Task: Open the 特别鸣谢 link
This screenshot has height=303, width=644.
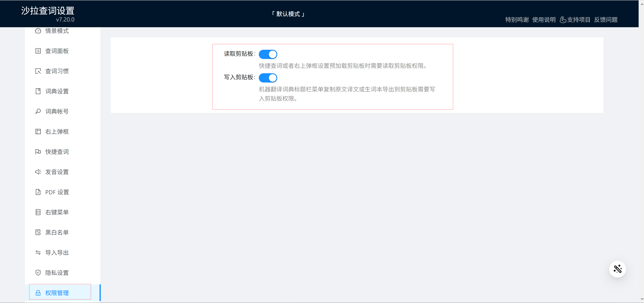Action: (517, 20)
